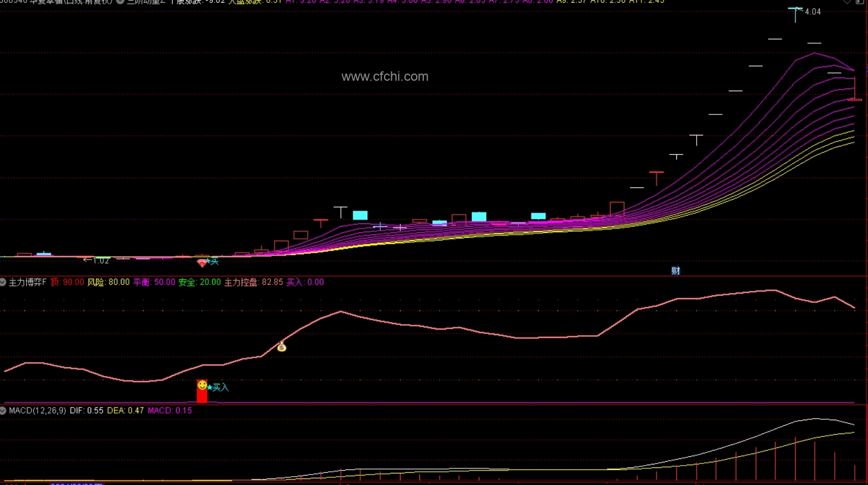The width and height of the screenshot is (868, 485).
Task: Click the DEA: 0.47 readout
Action: pyautogui.click(x=125, y=410)
